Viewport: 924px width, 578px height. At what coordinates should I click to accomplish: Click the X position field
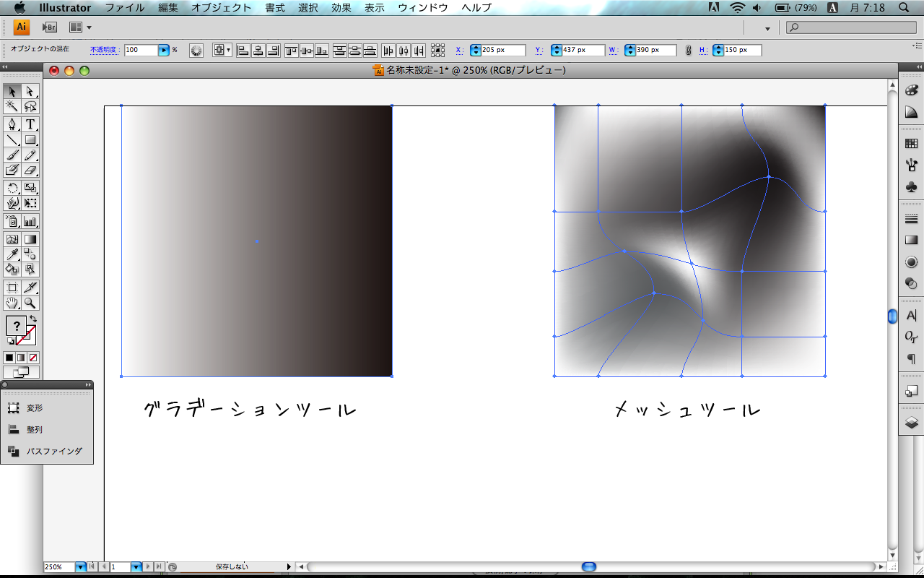click(502, 50)
